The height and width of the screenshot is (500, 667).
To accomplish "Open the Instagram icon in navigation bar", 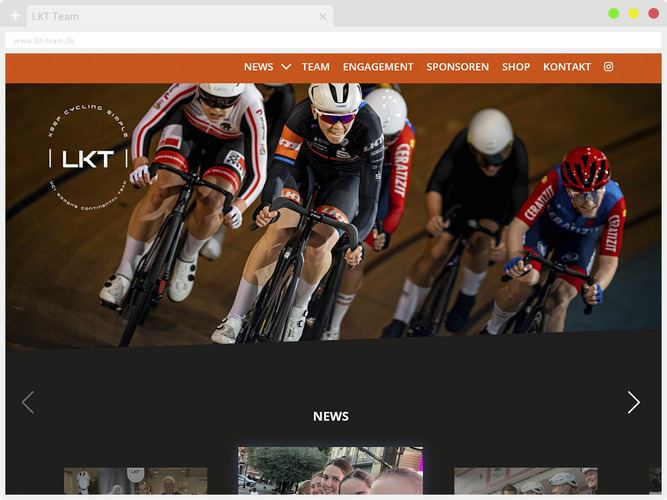I will tap(608, 67).
